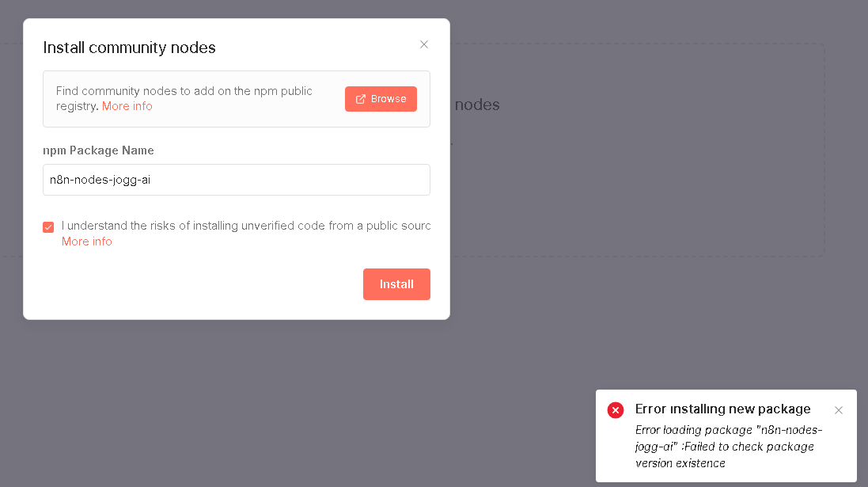Open More info link about npm registry
The image size is (868, 487).
[x=127, y=106]
